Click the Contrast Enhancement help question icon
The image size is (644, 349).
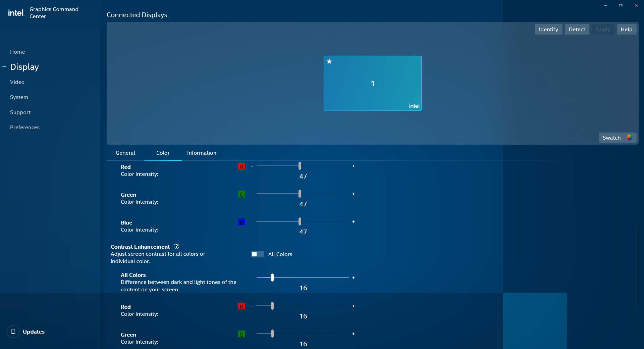pyautogui.click(x=176, y=246)
